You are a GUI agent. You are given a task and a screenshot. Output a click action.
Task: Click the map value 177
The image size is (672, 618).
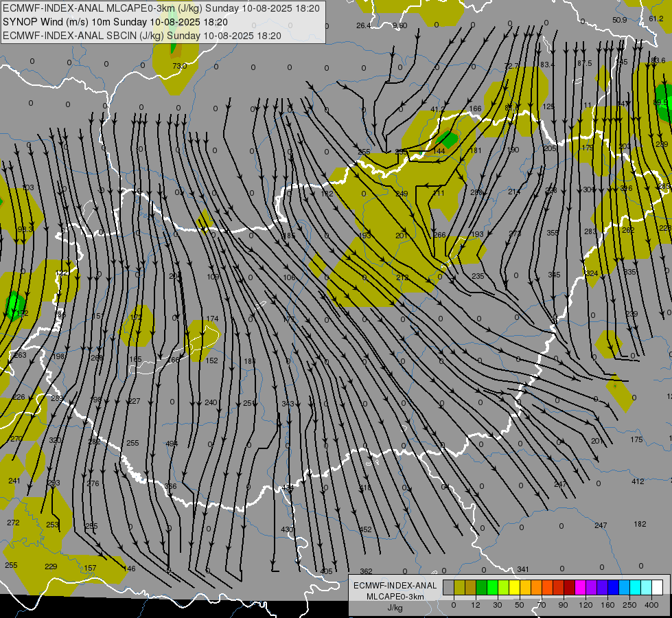coord(289,319)
